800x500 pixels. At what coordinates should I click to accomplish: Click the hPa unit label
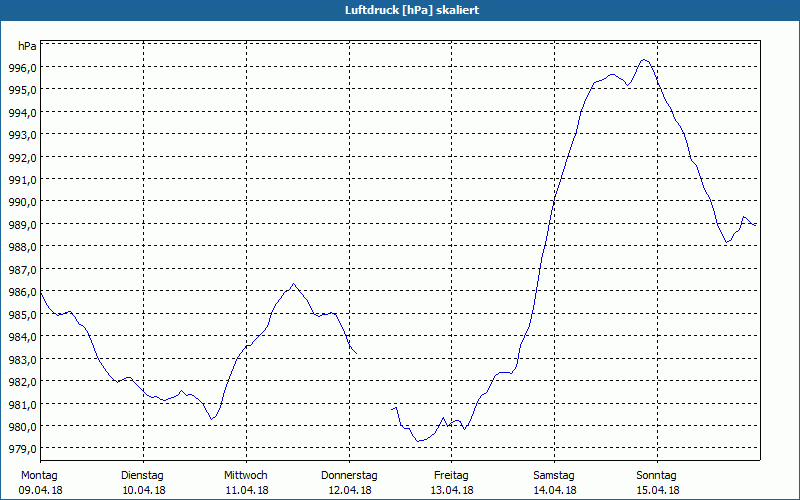[27, 46]
